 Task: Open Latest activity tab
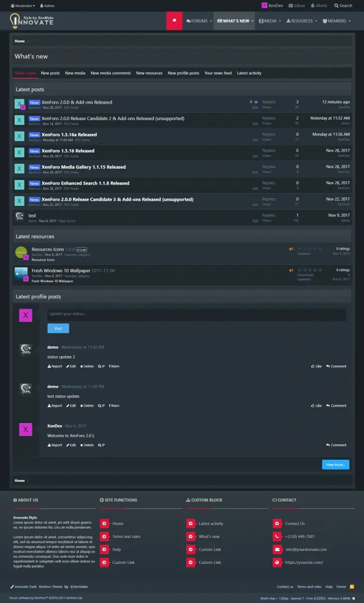[249, 73]
